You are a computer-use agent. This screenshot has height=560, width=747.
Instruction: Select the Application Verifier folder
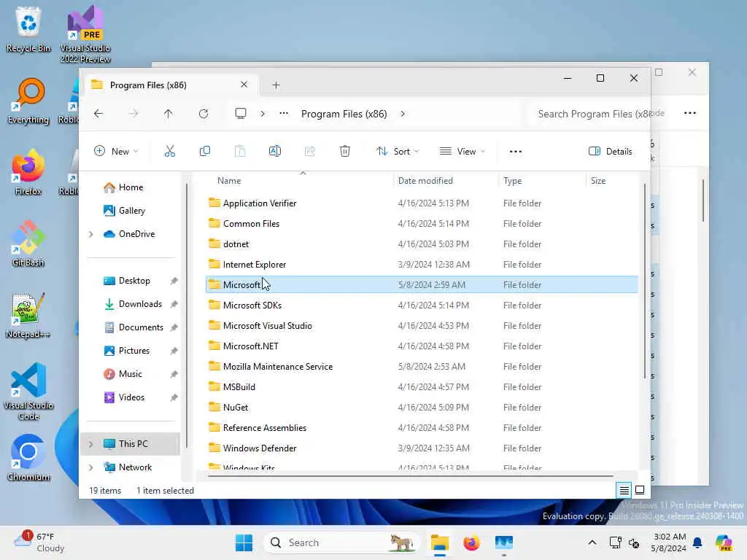click(422, 203)
